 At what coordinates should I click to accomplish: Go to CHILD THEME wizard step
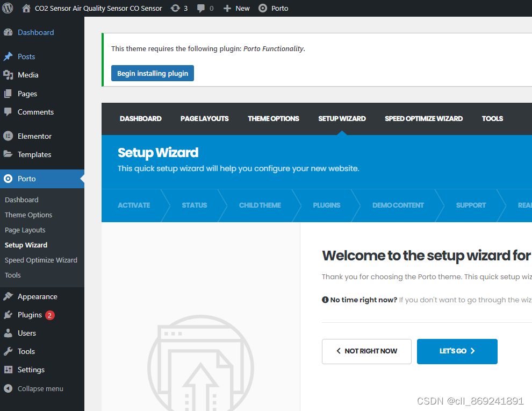(x=260, y=205)
